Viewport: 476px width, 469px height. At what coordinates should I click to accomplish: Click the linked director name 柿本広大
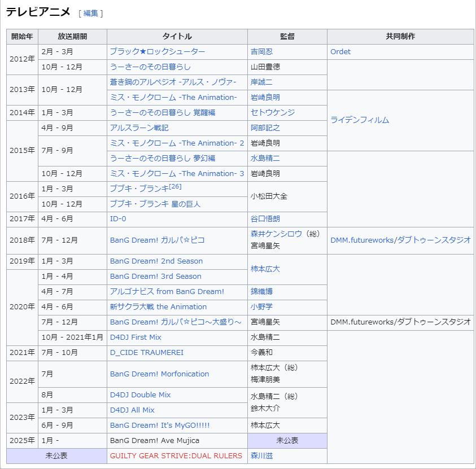point(265,269)
